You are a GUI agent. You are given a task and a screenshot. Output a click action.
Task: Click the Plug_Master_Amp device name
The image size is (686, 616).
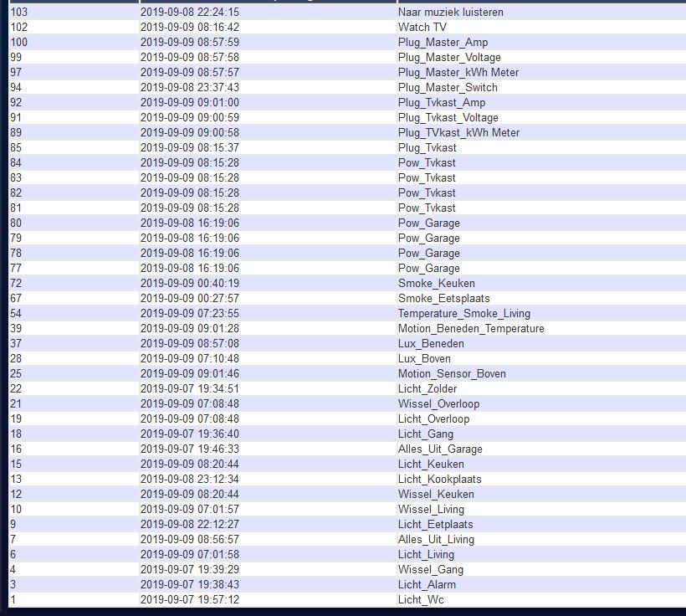(443, 43)
